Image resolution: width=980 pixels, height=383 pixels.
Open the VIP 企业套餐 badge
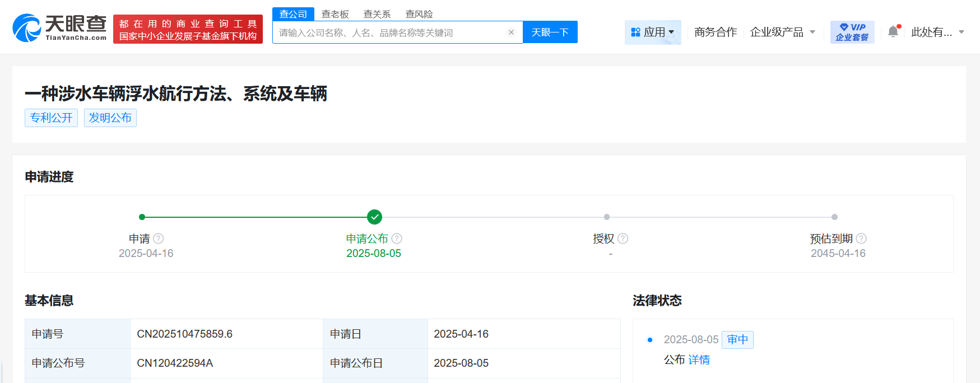(x=852, y=32)
